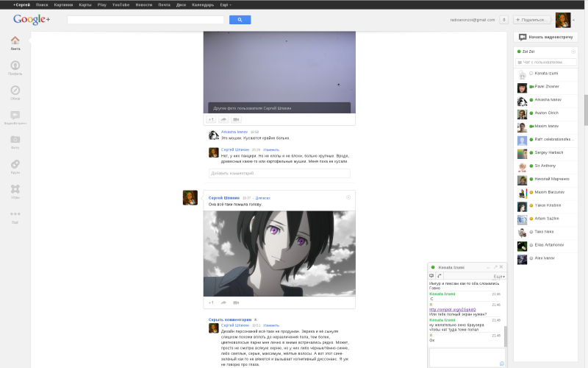The image size is (588, 368).
Task: Click Сергей Шпикин author name on anime post
Action: click(224, 198)
